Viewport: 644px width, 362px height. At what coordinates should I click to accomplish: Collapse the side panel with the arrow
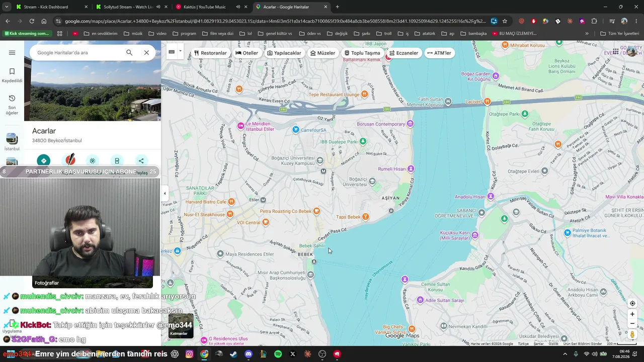click(x=165, y=194)
